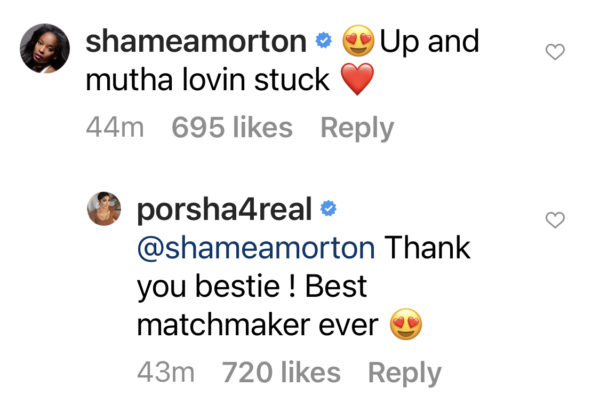Tap the @shameamorton mention link
The width and height of the screenshot is (600, 410).
[256, 247]
